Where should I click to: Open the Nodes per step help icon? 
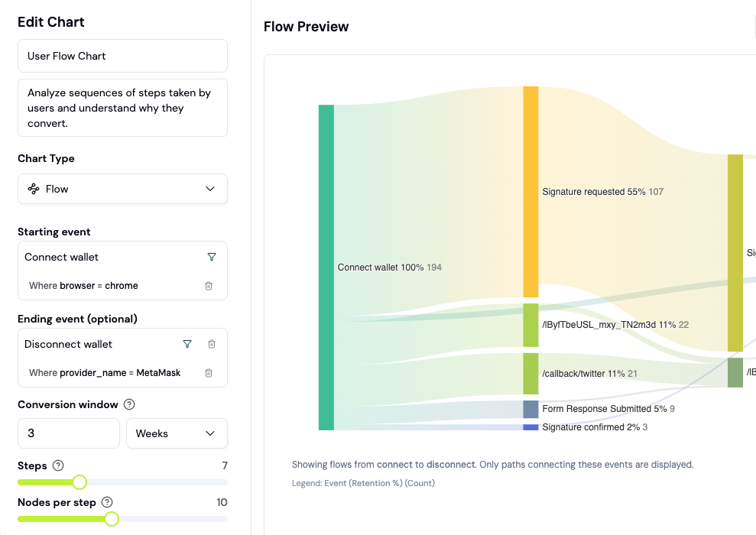[x=107, y=502]
